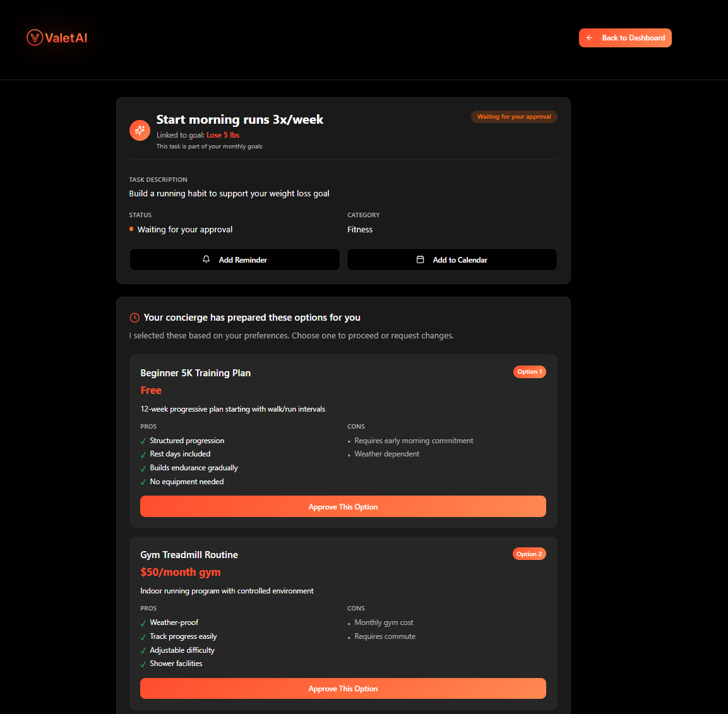Click the checkmark beside No equipment needed
The width and height of the screenshot is (728, 714).
[143, 481]
